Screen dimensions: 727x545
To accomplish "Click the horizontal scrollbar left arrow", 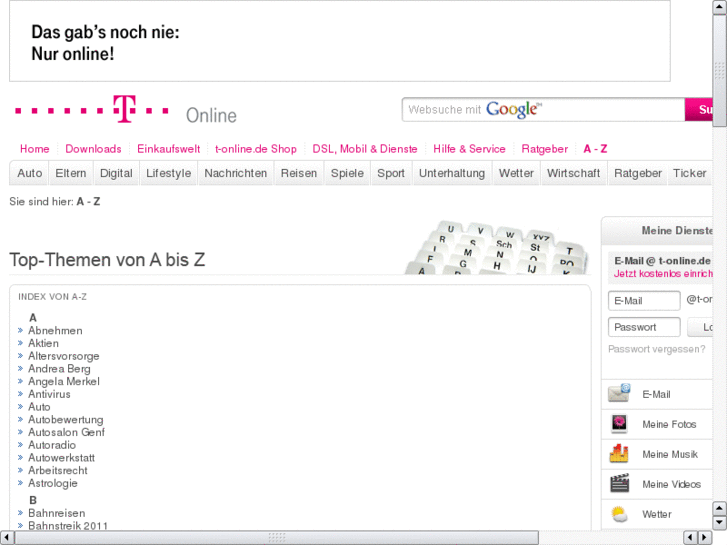I will coord(7,537).
